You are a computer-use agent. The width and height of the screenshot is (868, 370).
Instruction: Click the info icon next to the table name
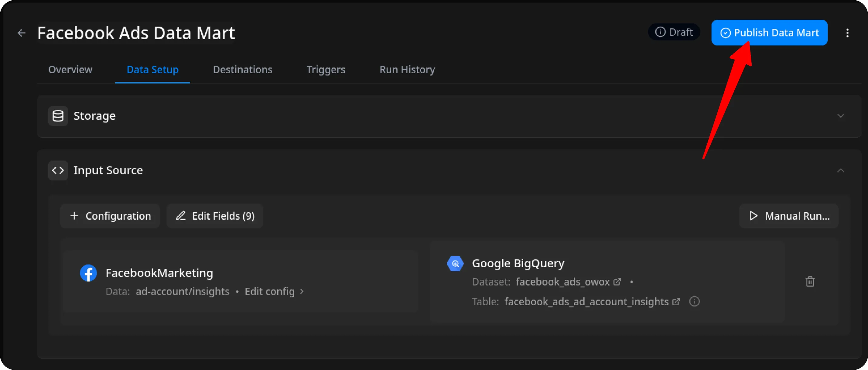click(x=694, y=302)
